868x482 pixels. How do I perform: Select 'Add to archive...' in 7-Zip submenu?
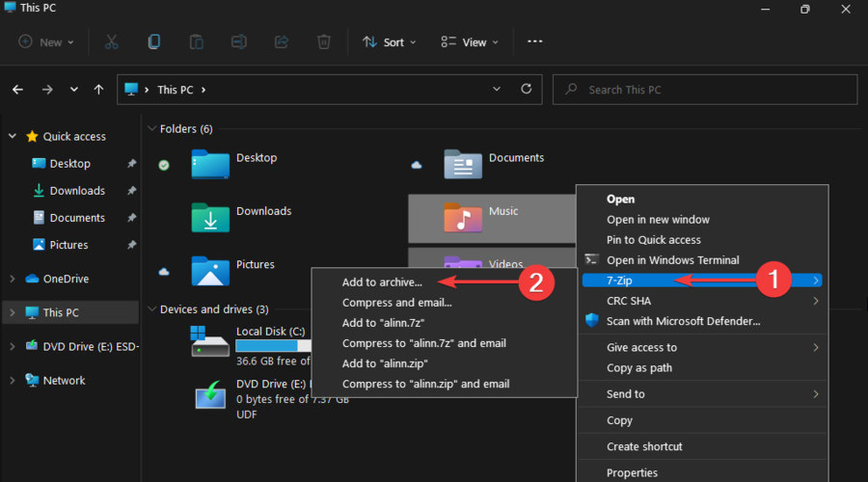point(382,282)
